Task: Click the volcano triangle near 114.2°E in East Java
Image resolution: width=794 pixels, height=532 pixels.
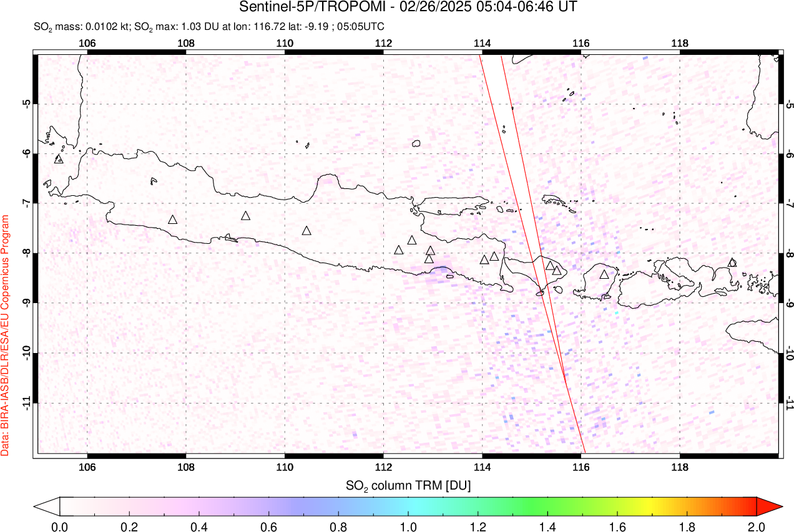Action: click(x=494, y=256)
